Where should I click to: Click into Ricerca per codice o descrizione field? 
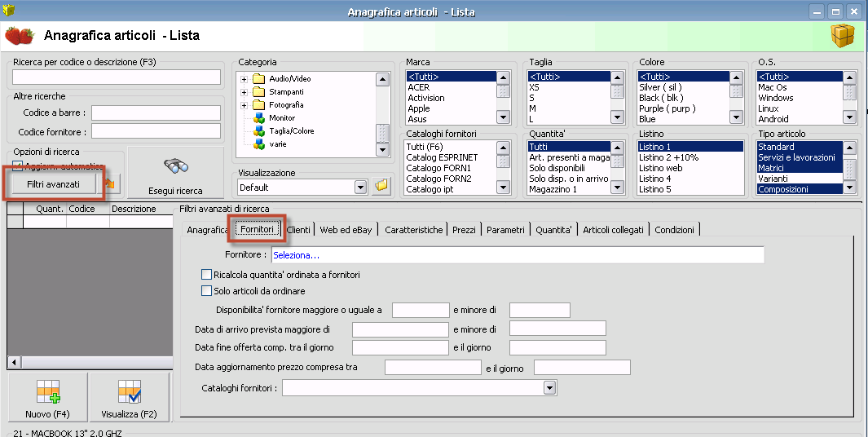117,77
